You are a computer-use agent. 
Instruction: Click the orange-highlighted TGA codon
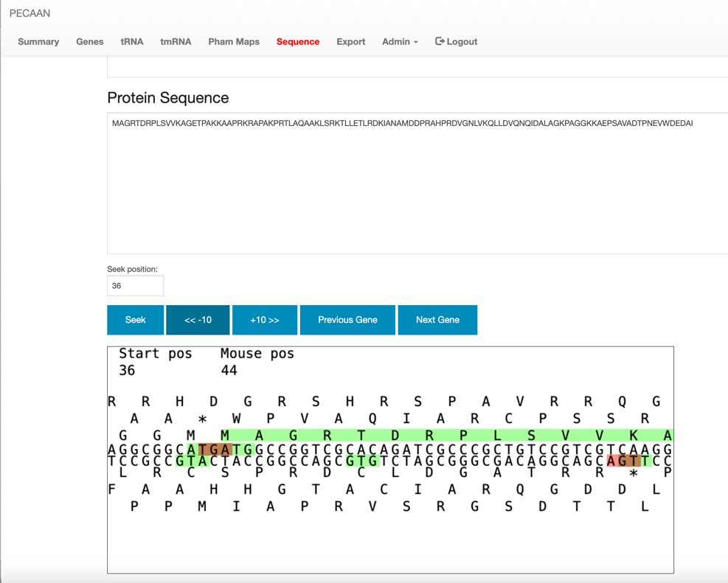pos(215,450)
